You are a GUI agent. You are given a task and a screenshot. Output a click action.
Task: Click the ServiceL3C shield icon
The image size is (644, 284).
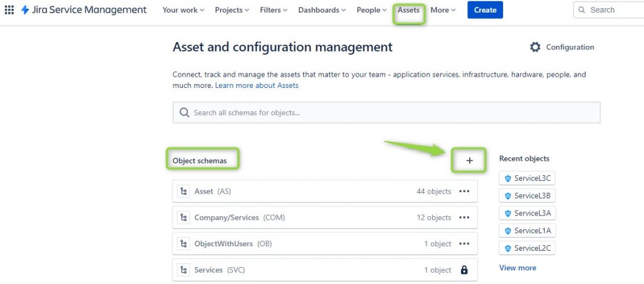508,178
